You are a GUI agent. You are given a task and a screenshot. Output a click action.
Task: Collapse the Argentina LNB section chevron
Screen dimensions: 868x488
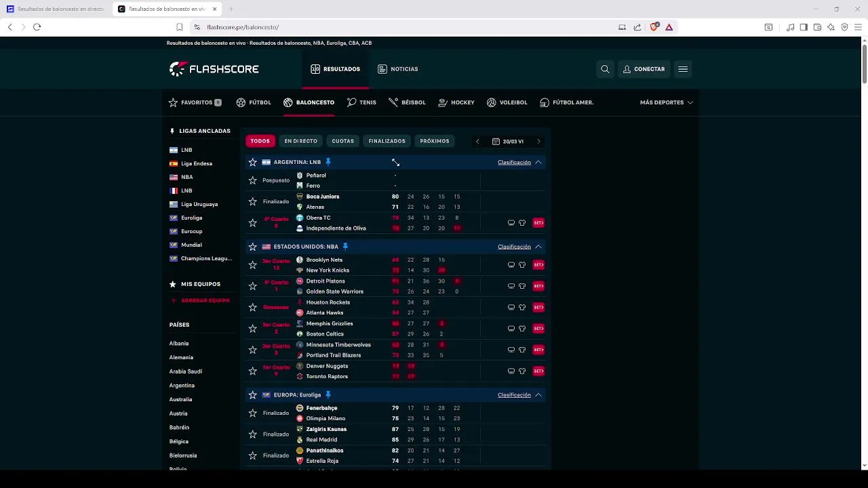point(538,163)
